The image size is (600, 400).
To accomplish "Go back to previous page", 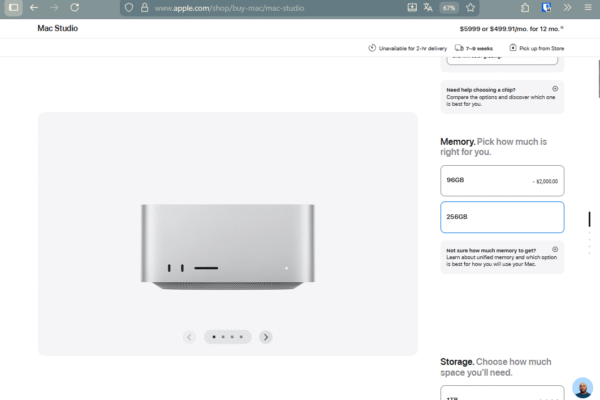I will 34,7.
